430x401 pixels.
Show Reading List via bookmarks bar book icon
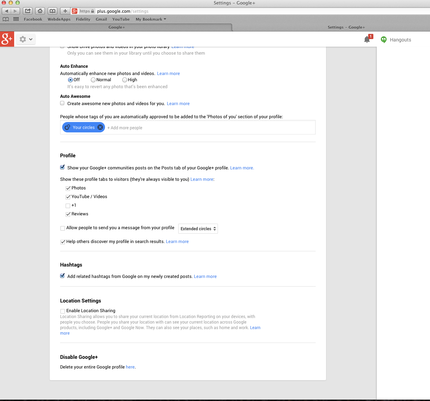[6, 19]
